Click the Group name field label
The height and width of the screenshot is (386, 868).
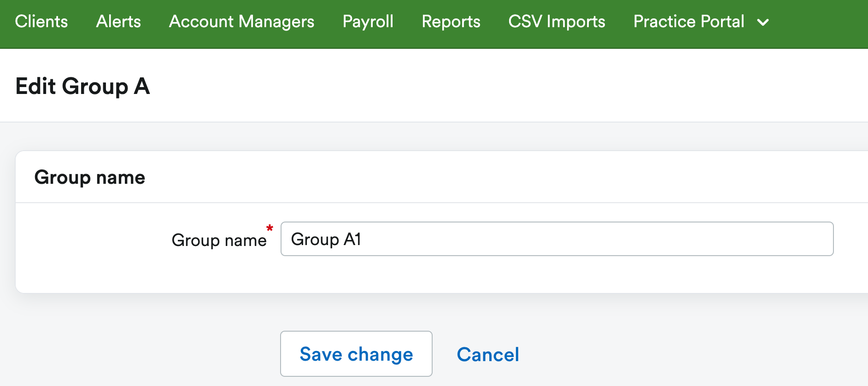point(220,240)
